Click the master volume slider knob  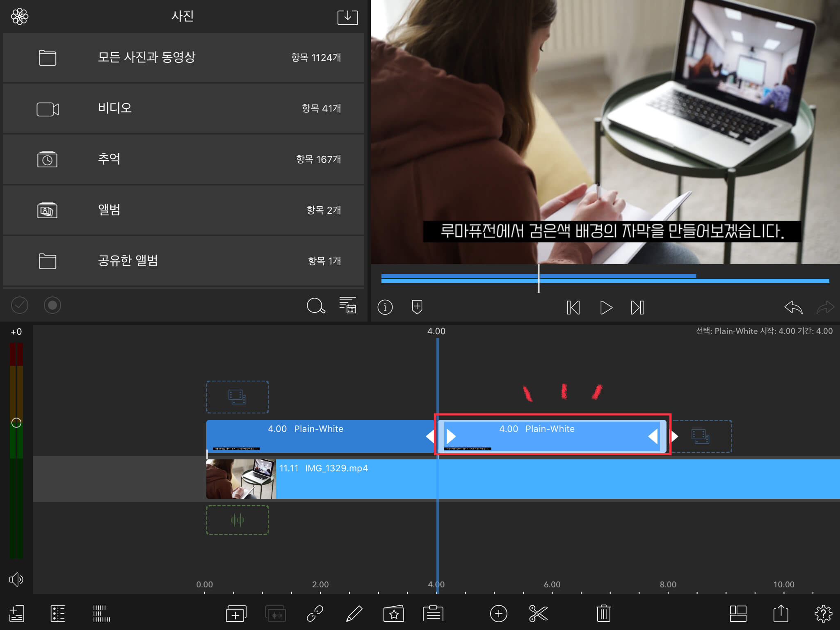coord(16,423)
